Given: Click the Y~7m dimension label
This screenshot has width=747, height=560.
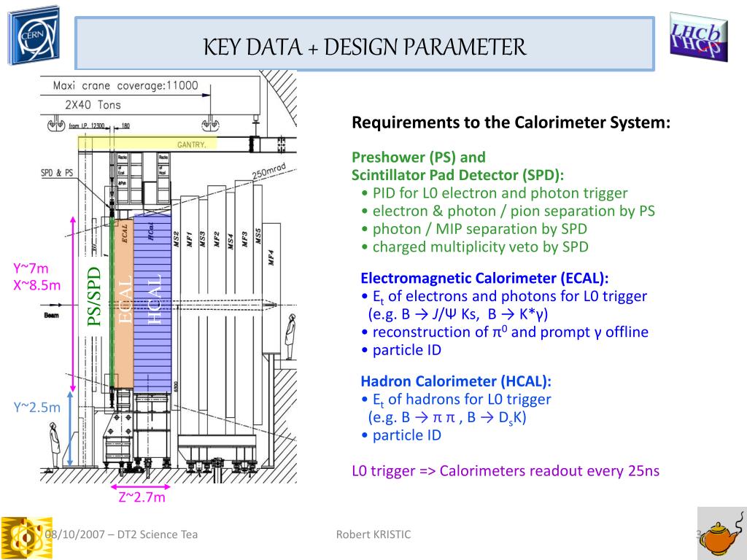Looking at the screenshot, I should click(x=31, y=268).
